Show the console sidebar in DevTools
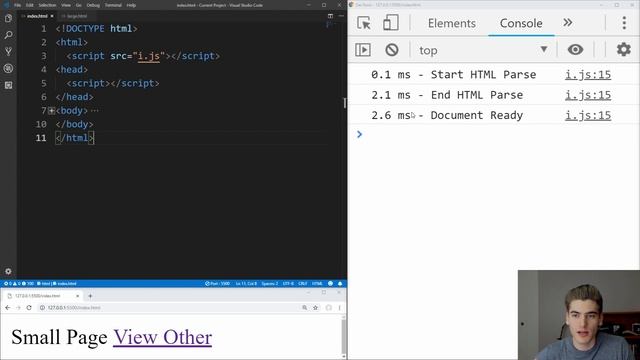Screen dimensions: 640x360 [x=363, y=50]
